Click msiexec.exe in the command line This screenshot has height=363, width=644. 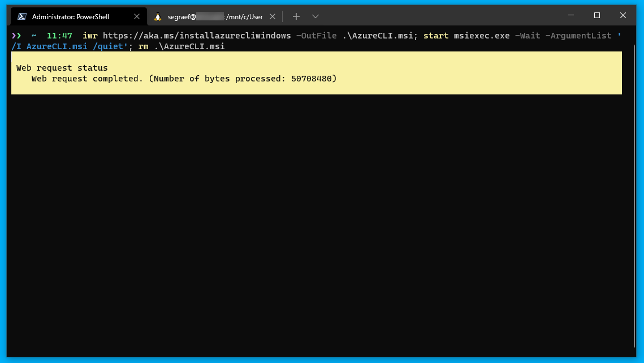click(x=482, y=36)
